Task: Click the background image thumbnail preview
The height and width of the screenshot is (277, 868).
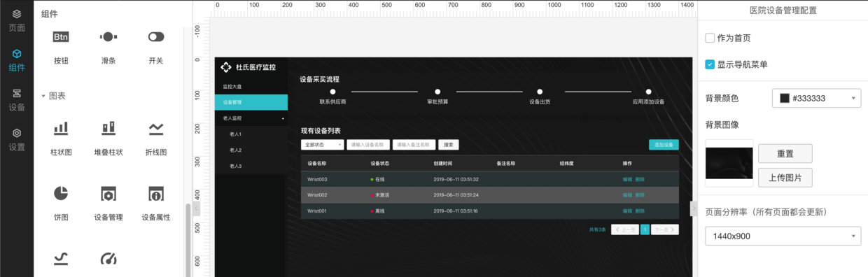Action: tap(729, 163)
